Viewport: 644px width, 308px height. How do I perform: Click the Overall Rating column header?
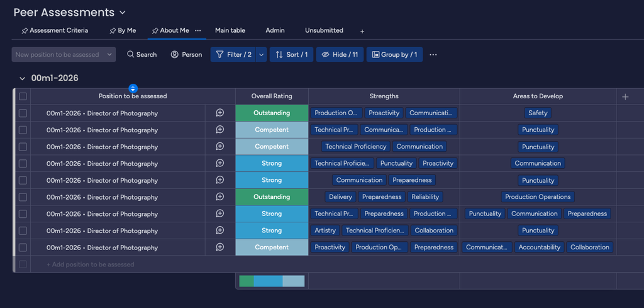pos(272,96)
